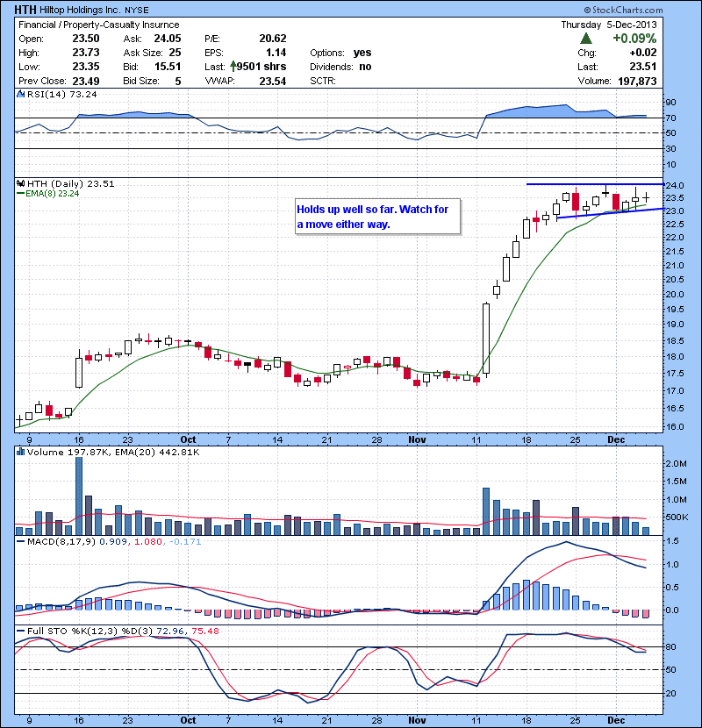Click the green up arrow before 9501 shrs
This screenshot has width=702, height=728.
coord(233,67)
